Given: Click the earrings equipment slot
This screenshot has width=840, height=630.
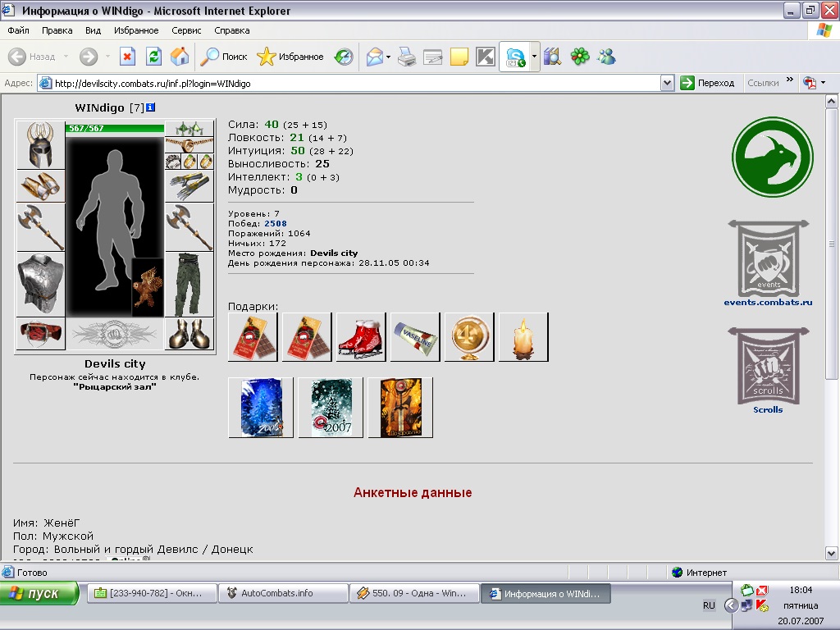Looking at the screenshot, I should [x=189, y=129].
